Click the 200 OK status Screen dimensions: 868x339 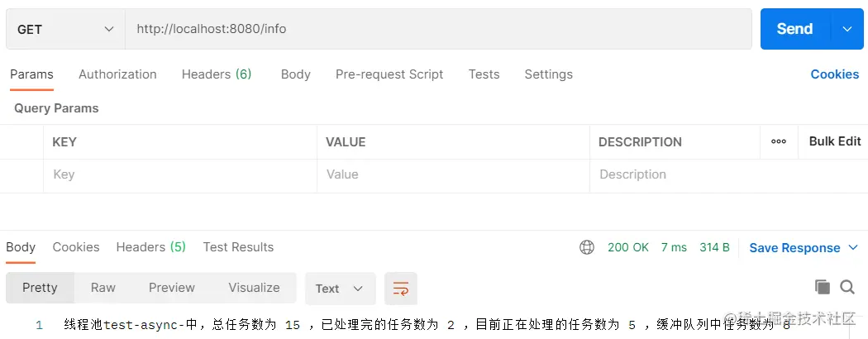tap(627, 247)
